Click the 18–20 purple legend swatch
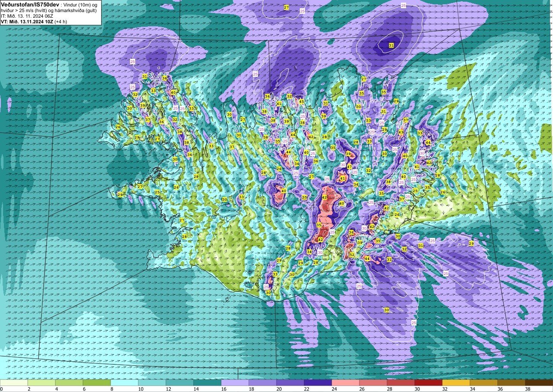The width and height of the screenshot is (553, 392). click(263, 383)
